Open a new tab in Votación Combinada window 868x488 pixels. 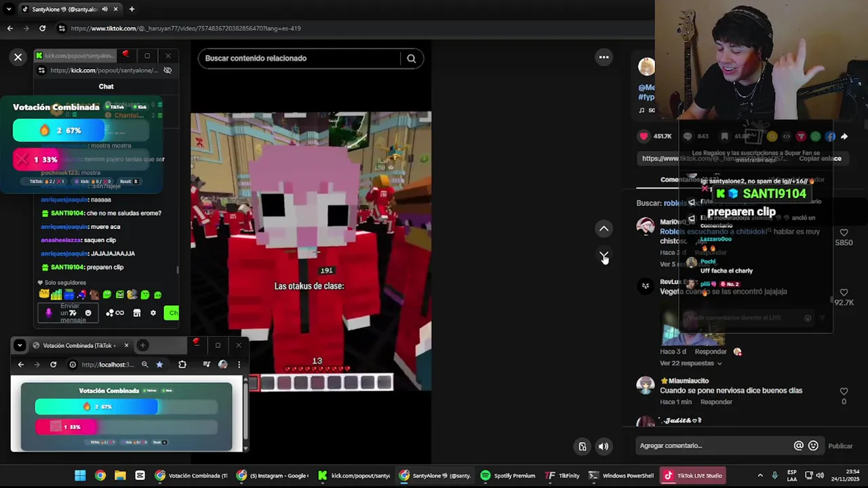pyautogui.click(x=142, y=346)
